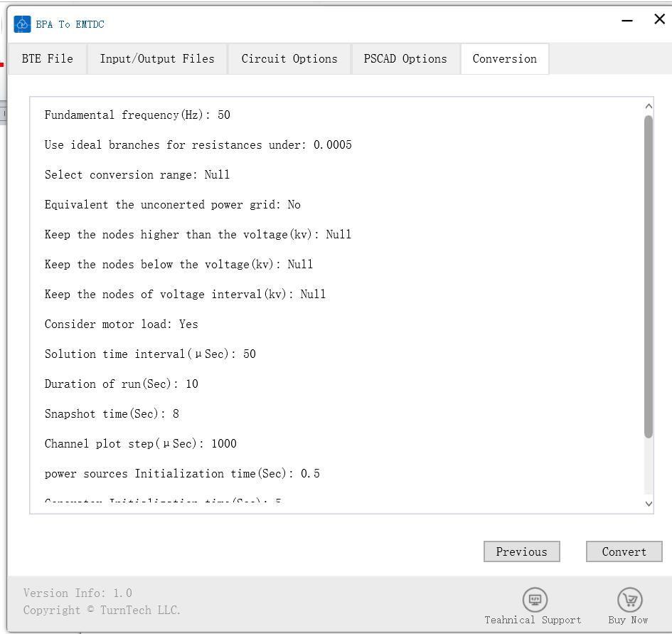Click the 'Copyright © TurnTech LLC.' text
Screen dimensions: 672x634
point(102,610)
